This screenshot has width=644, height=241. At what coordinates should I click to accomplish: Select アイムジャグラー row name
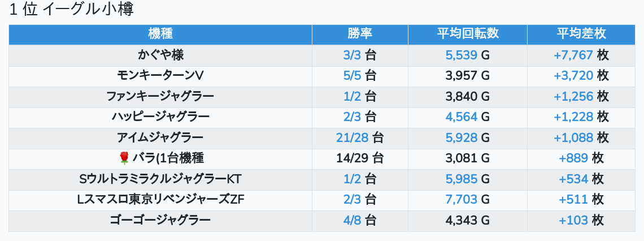[160, 137]
